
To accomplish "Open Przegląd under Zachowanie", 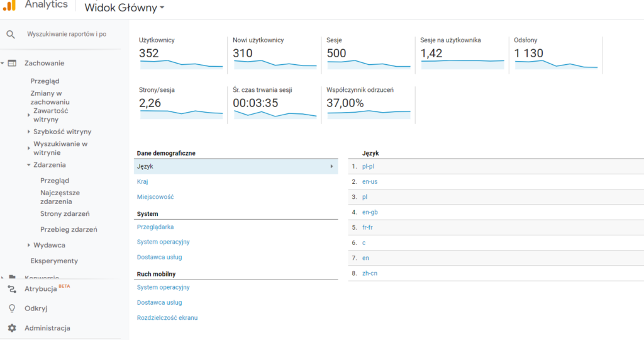I will 45,81.
